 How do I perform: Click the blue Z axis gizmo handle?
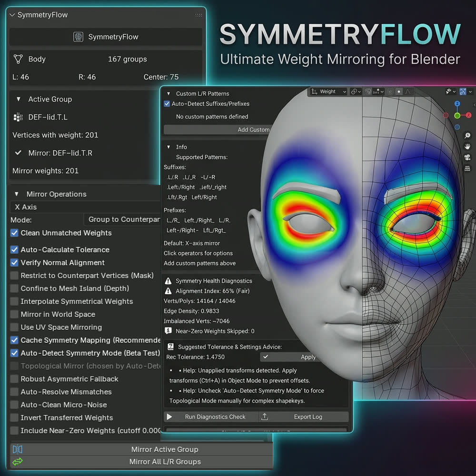457,103
